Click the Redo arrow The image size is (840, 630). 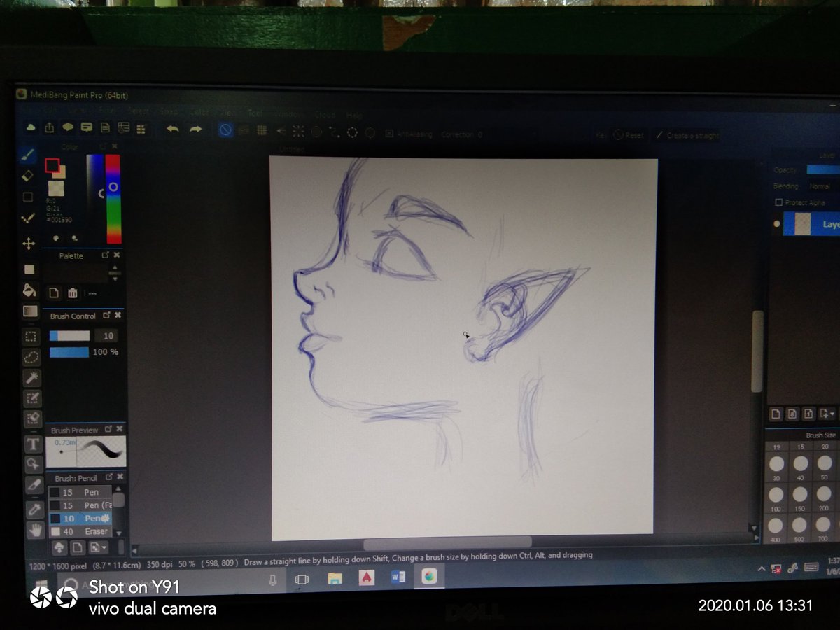pyautogui.click(x=196, y=129)
